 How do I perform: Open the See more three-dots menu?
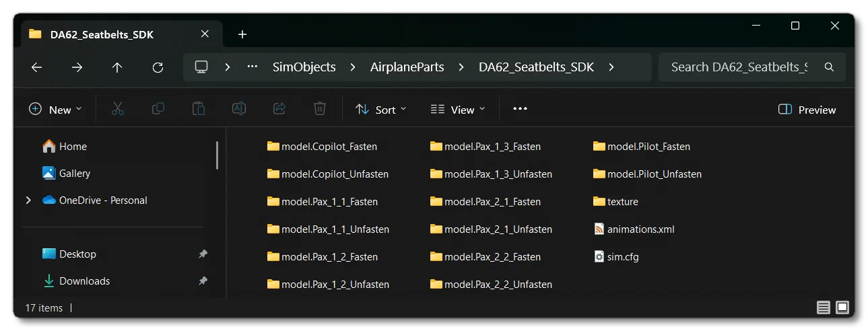[520, 109]
